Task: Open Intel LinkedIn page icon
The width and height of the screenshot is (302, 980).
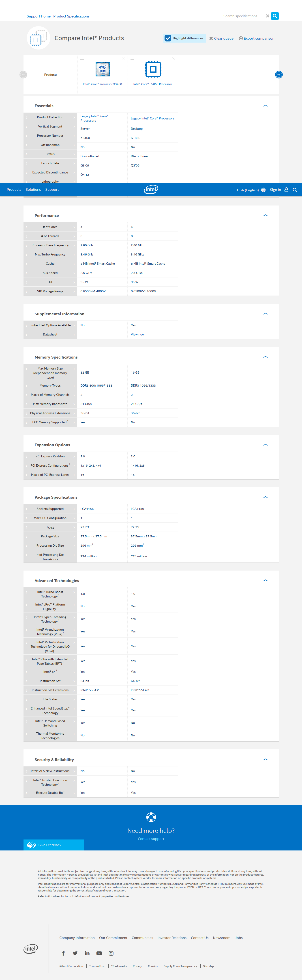Action: point(87,953)
